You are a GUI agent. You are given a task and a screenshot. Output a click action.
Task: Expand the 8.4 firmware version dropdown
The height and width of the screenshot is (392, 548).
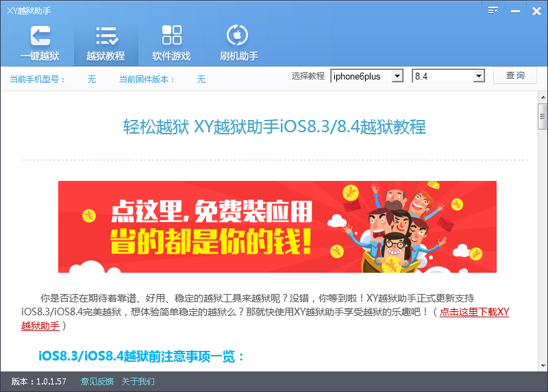point(479,76)
